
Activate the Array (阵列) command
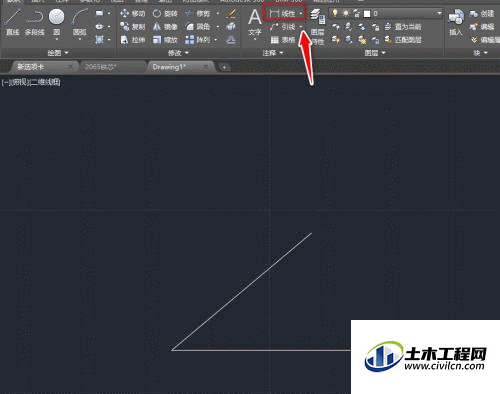tap(197, 40)
